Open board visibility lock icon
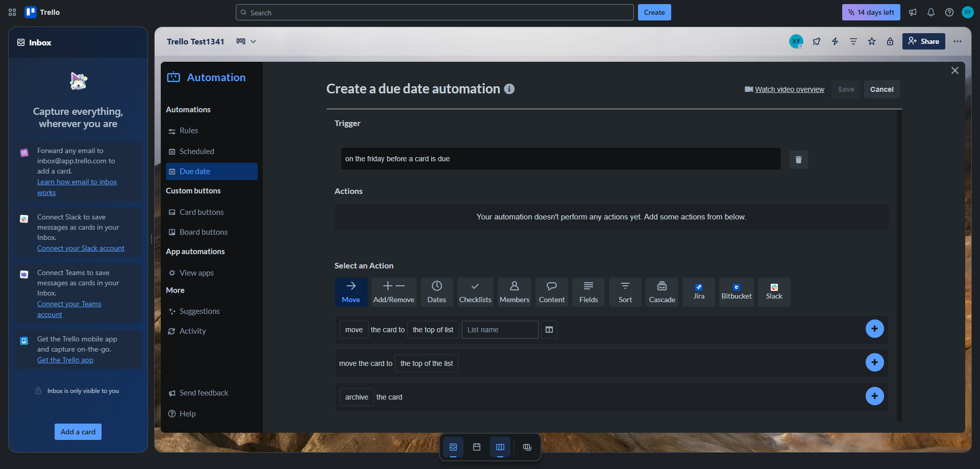The image size is (980, 469). [x=890, y=41]
